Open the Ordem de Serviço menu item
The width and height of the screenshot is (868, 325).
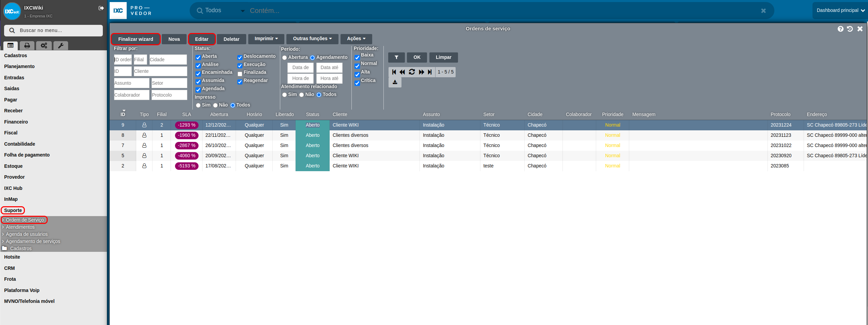(25, 220)
